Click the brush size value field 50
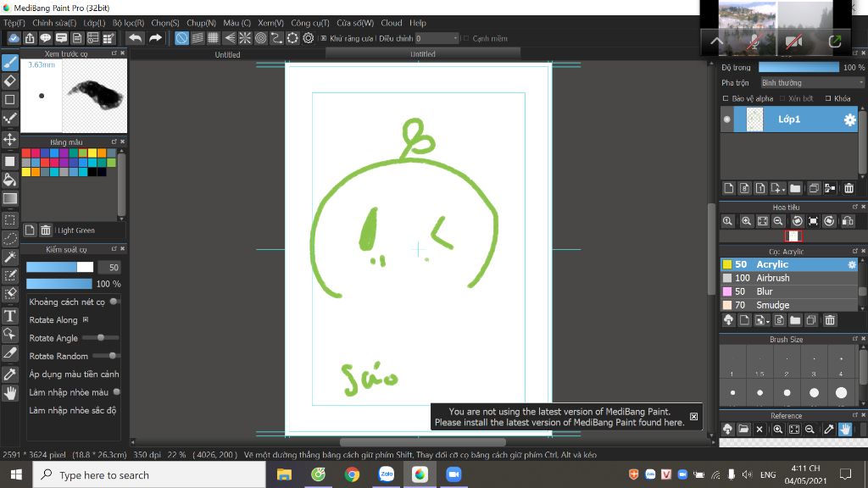This screenshot has width=868, height=488. (109, 267)
